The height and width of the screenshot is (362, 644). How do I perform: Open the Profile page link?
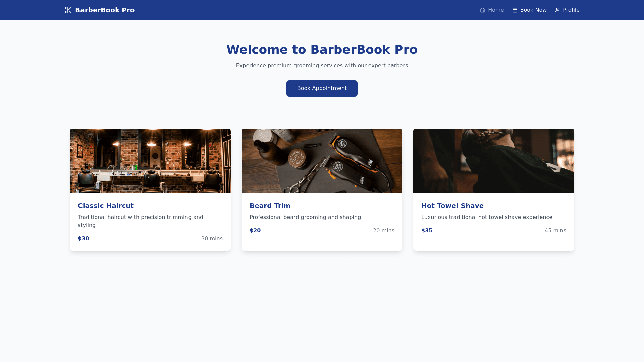pos(571,10)
